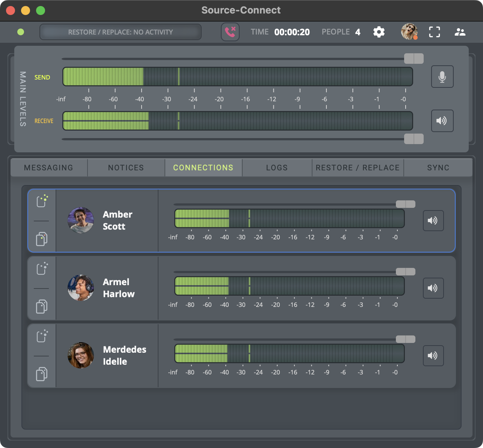
Task: Click Armel Harlow's volume slider handle
Action: (405, 272)
